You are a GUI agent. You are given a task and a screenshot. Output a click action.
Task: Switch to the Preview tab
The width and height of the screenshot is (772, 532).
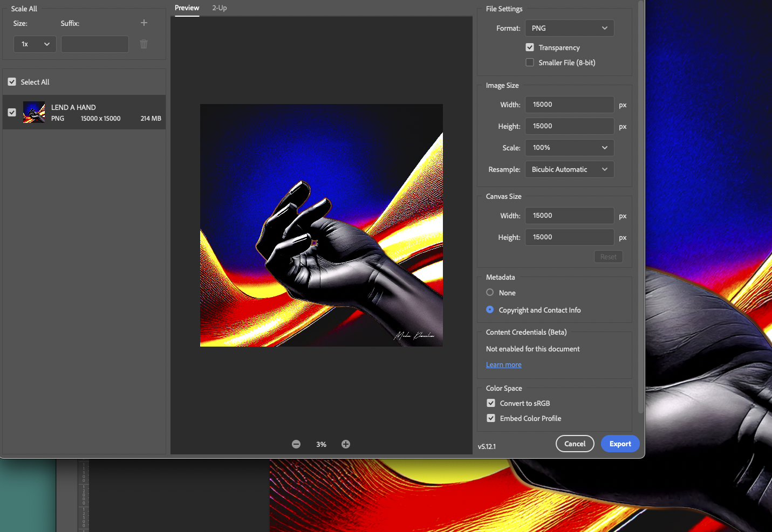[187, 8]
